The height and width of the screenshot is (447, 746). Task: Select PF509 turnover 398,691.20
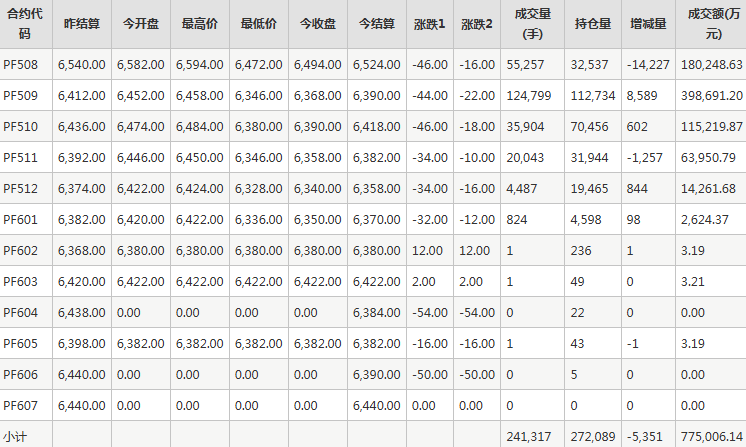point(712,96)
